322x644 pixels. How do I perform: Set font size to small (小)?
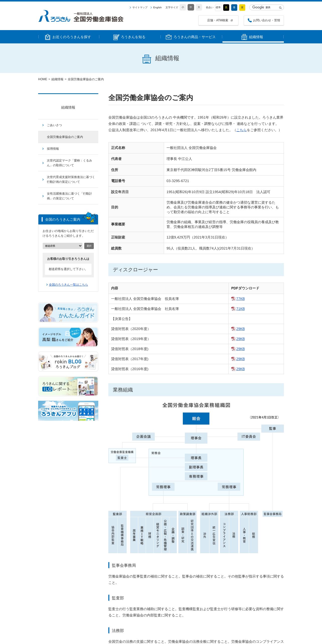[183, 8]
